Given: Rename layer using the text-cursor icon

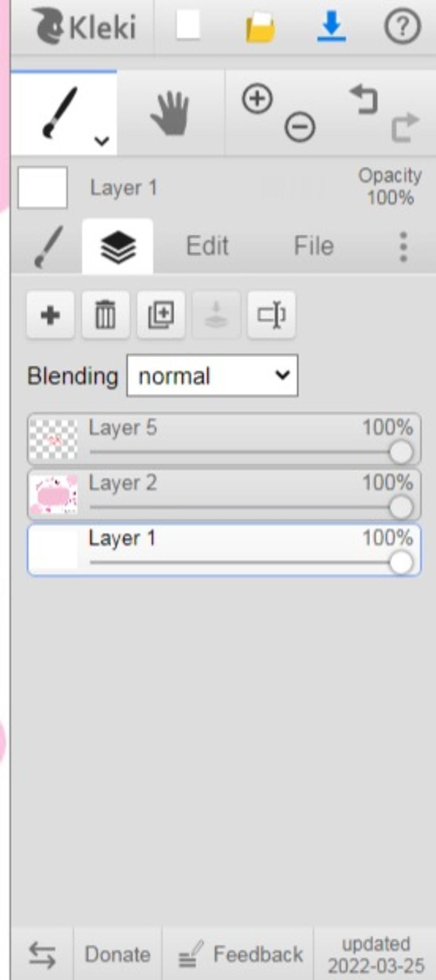Looking at the screenshot, I should pyautogui.click(x=271, y=315).
